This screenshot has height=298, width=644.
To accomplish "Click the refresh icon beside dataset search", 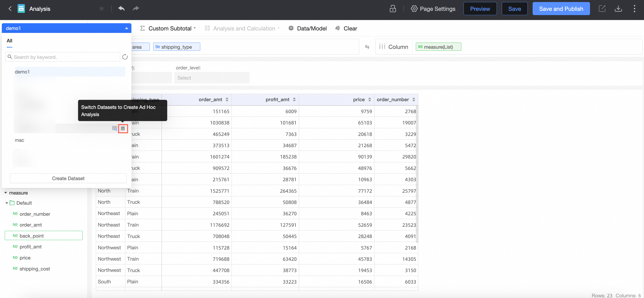I will click(x=125, y=57).
